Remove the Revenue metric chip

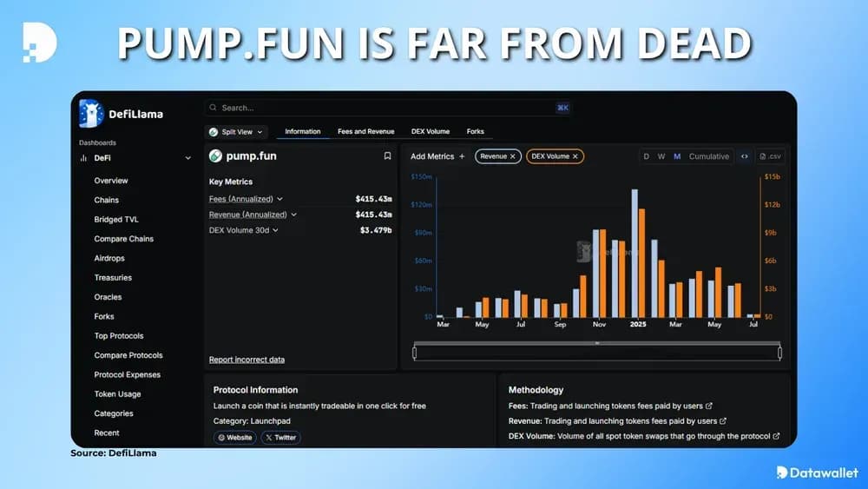click(513, 156)
